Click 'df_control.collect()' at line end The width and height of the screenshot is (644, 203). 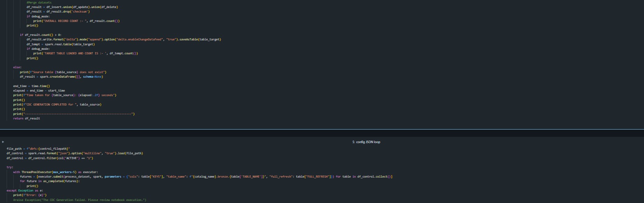click(x=374, y=177)
